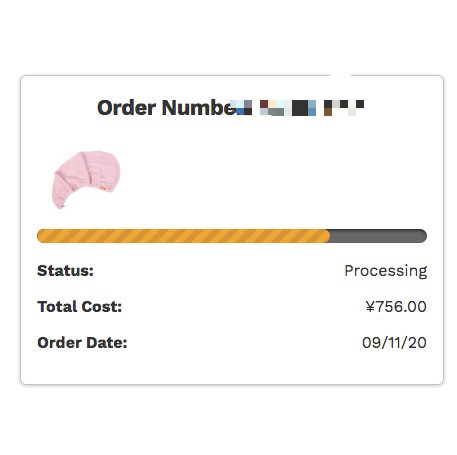Click the orange striped progress bar section
457x455 pixels.
pos(183,236)
